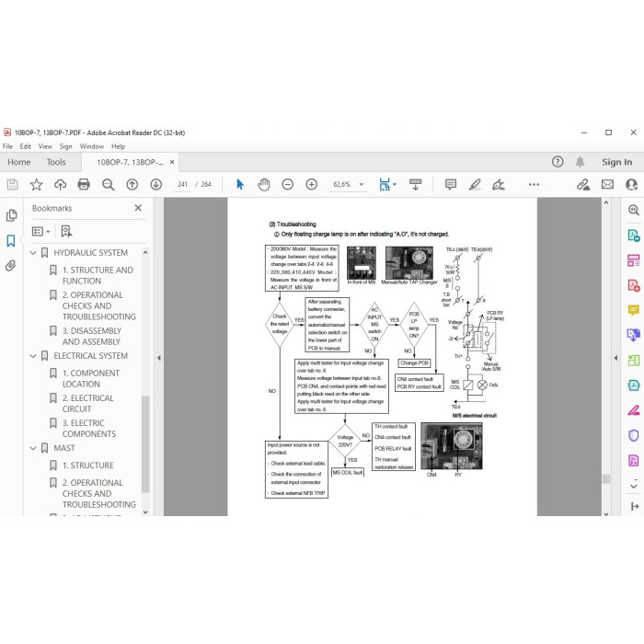Open the Window menu
The height and width of the screenshot is (644, 644).
[92, 146]
